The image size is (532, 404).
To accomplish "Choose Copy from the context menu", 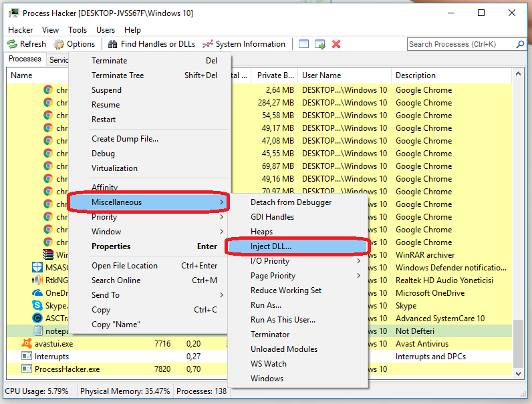I will (x=150, y=310).
